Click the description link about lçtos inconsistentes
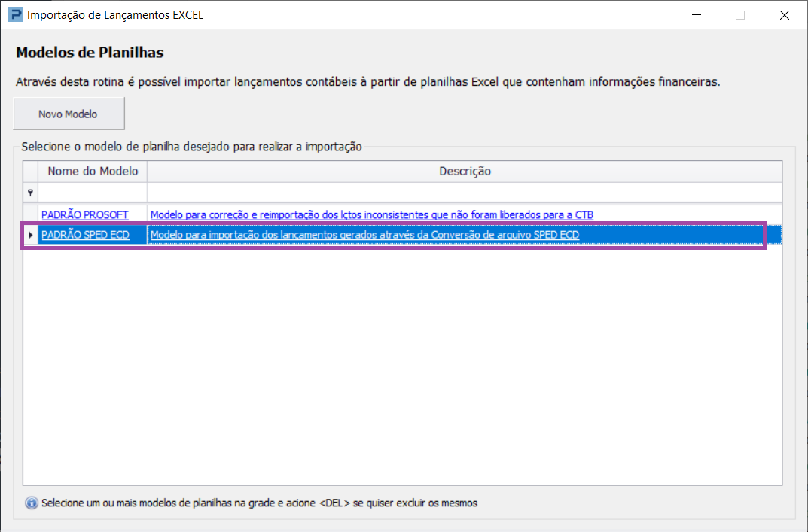808x532 pixels. click(x=371, y=214)
